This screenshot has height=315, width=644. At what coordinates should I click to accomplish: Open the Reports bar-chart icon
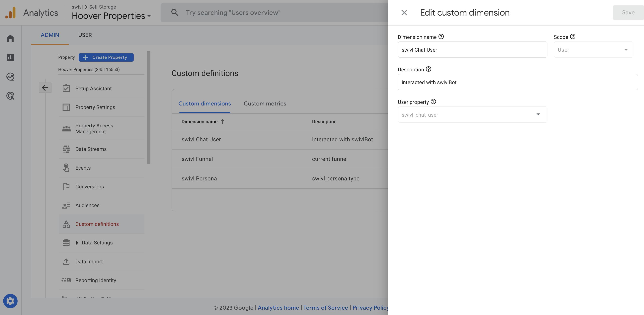tap(10, 57)
